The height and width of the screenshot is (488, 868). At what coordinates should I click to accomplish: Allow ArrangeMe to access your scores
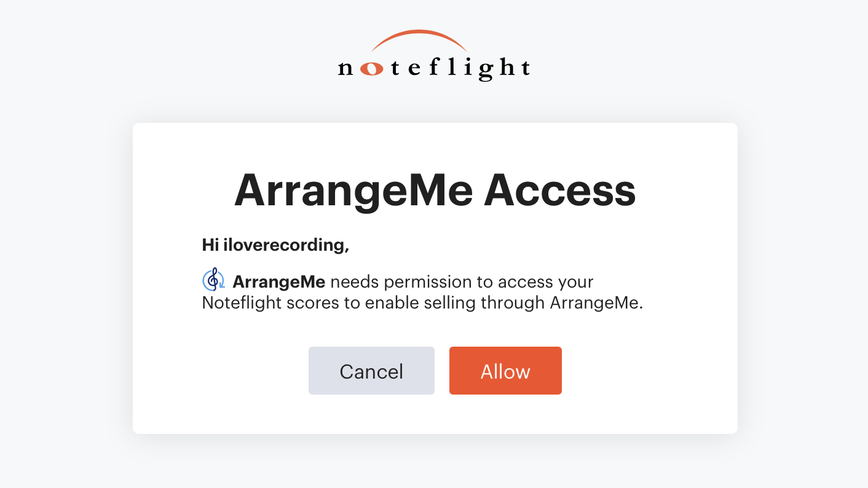coord(505,371)
